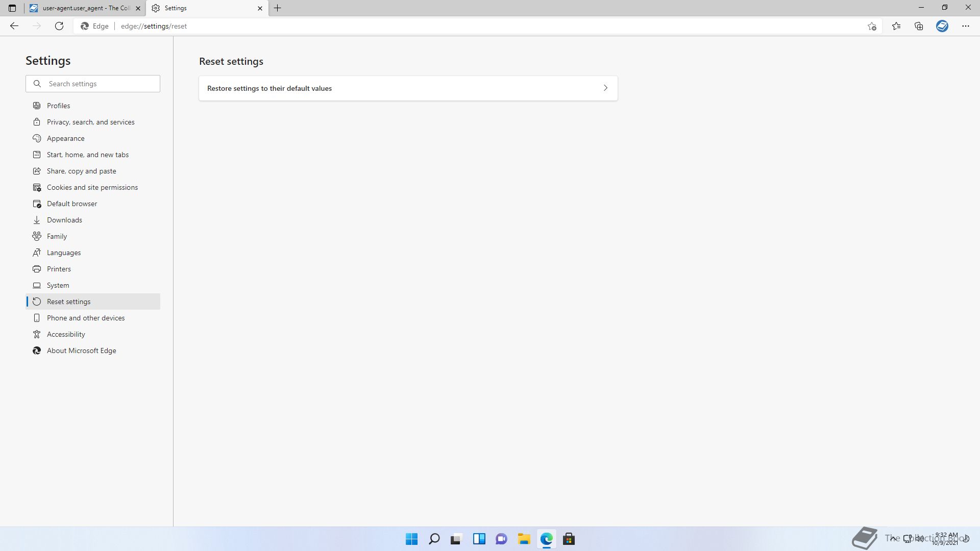Open a new tab with plus button

278,8
